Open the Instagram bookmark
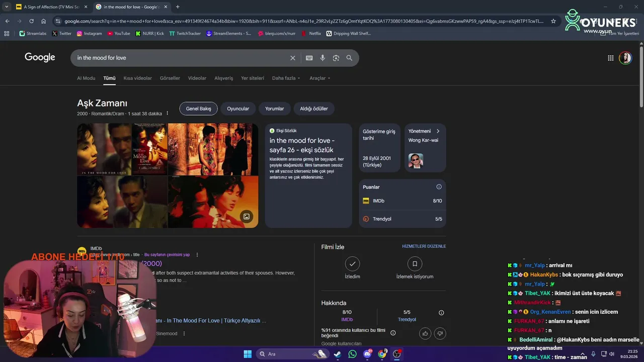 click(x=89, y=33)
